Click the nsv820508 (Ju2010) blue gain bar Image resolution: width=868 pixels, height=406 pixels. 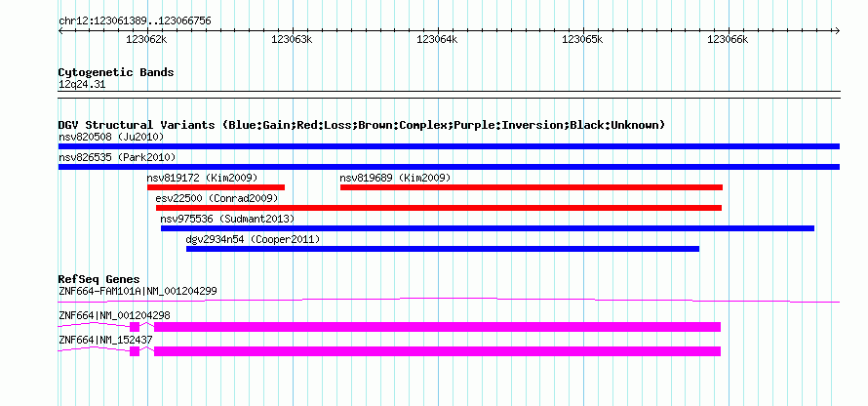pyautogui.click(x=449, y=146)
